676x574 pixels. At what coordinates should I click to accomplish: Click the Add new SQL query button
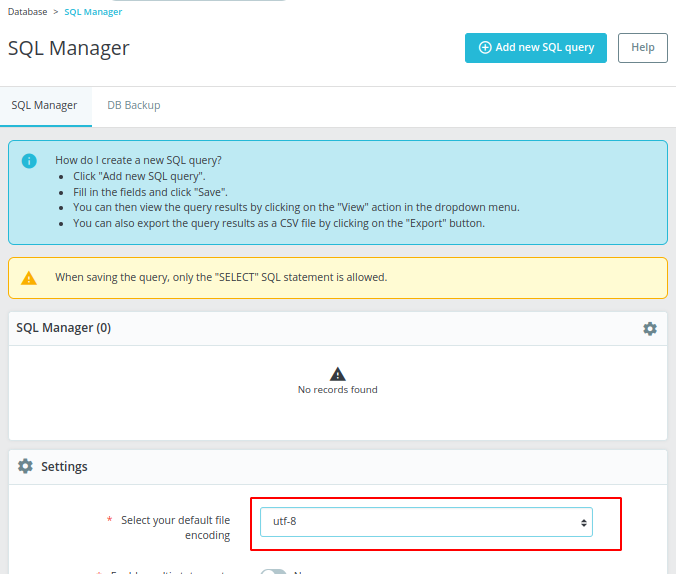(x=535, y=48)
